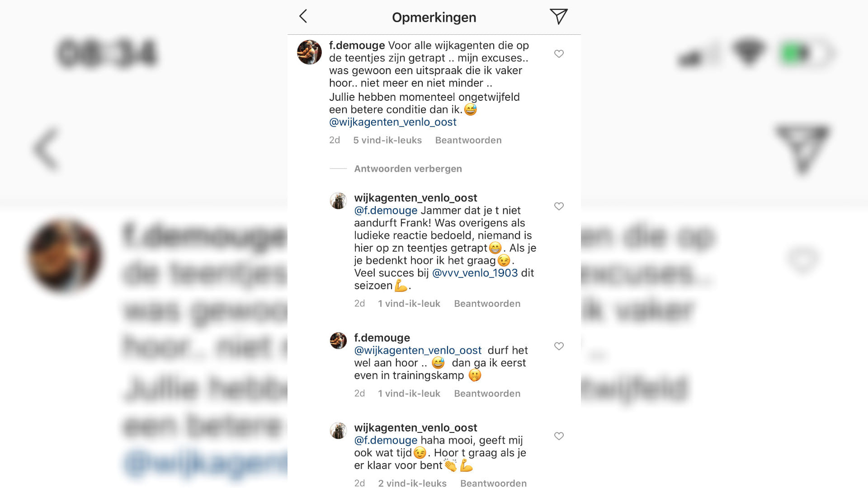Open wijkagenten_venlo_oost avatar on last reply
This screenshot has width=868, height=488.
pos(338,431)
